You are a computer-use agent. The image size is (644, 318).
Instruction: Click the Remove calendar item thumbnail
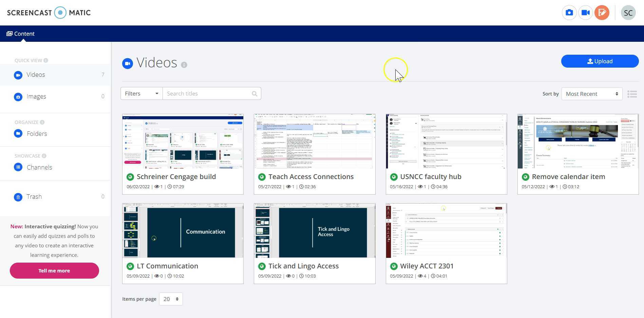[x=578, y=141]
